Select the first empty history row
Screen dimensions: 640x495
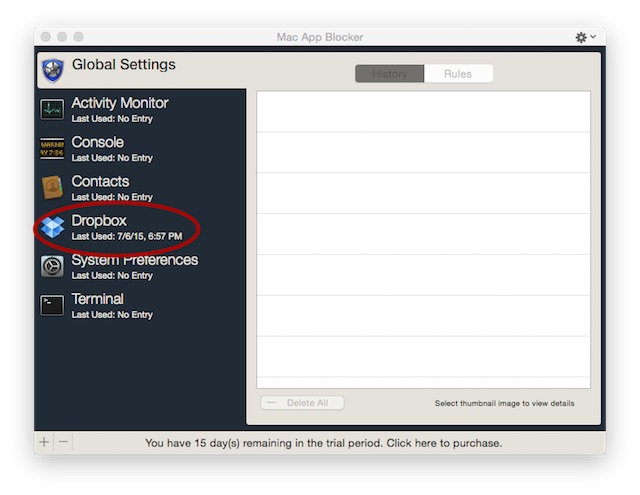pos(423,112)
